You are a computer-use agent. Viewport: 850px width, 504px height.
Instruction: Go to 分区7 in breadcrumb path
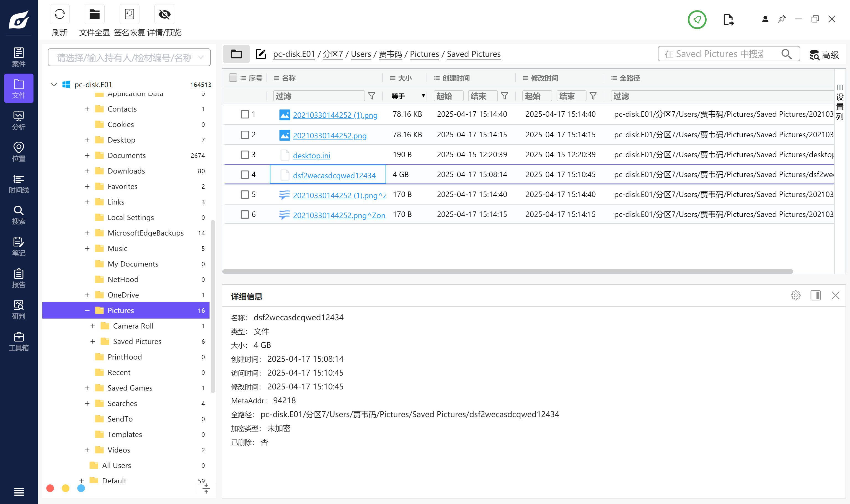pos(333,54)
